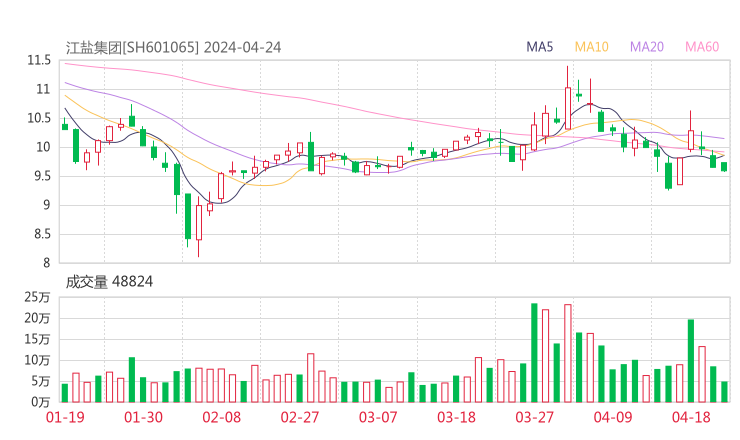
Task: Click the 0万 volume axis label
Action: pyautogui.click(x=41, y=402)
